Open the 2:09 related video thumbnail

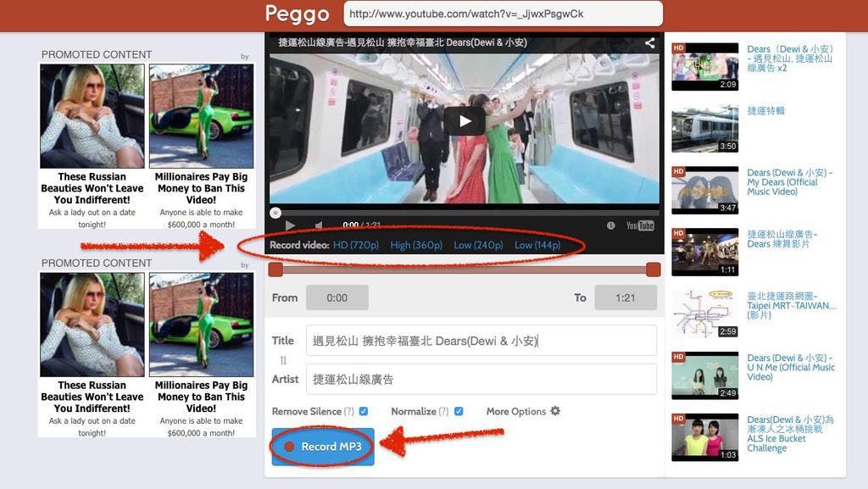pyautogui.click(x=704, y=67)
